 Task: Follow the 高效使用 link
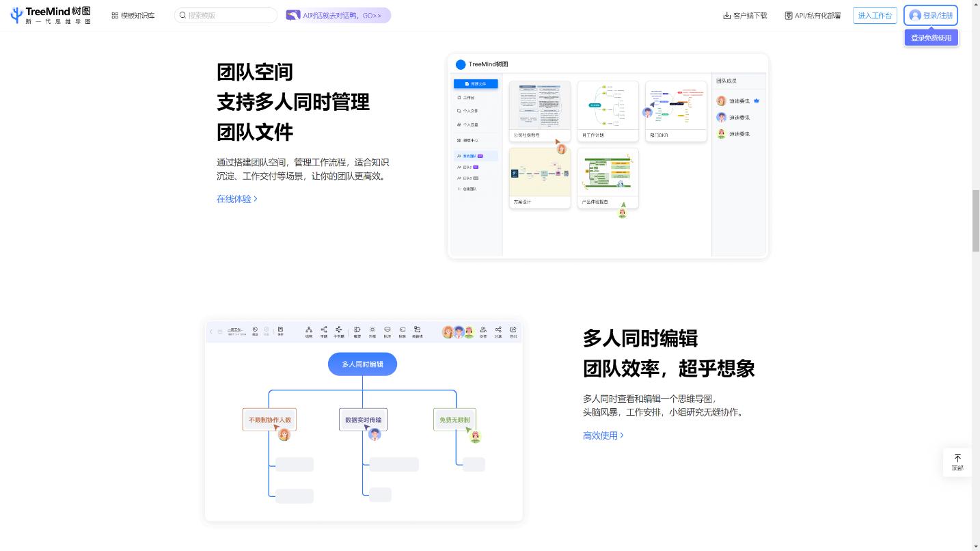[603, 435]
